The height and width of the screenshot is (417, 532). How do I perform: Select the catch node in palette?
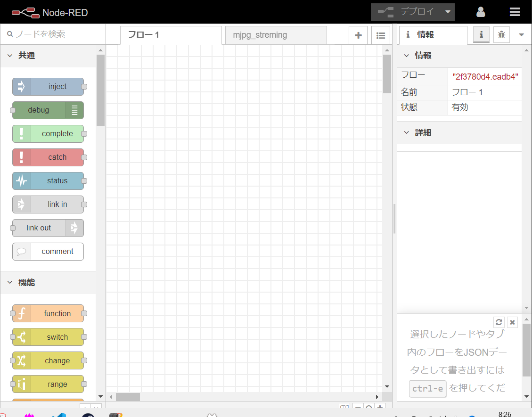pyautogui.click(x=48, y=157)
